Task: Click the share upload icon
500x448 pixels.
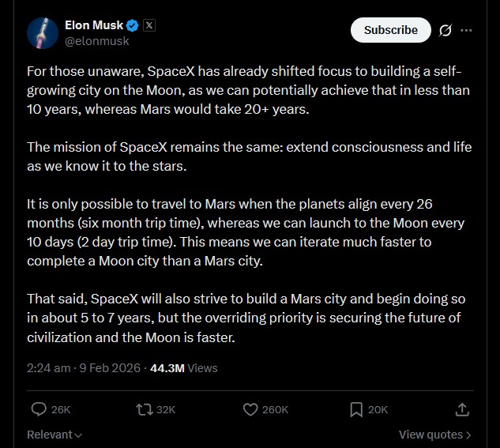Action: point(462,409)
